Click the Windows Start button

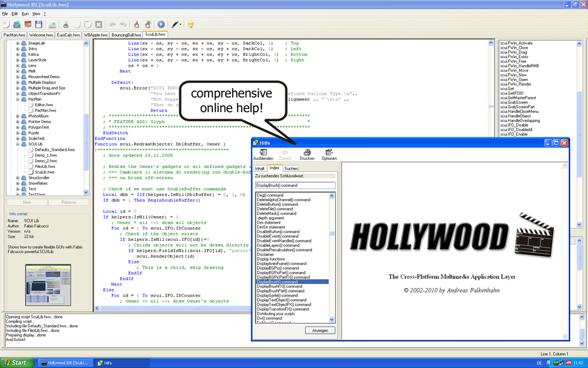point(17,363)
